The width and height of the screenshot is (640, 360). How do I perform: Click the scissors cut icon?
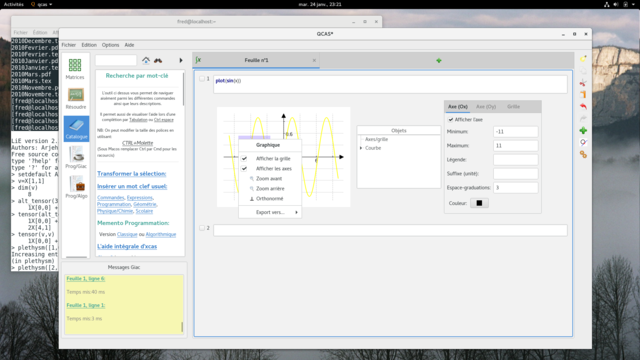(x=583, y=83)
